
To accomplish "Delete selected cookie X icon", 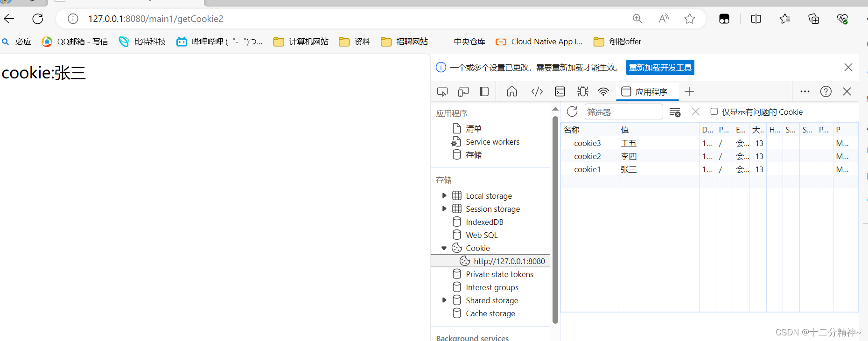I will coord(696,111).
